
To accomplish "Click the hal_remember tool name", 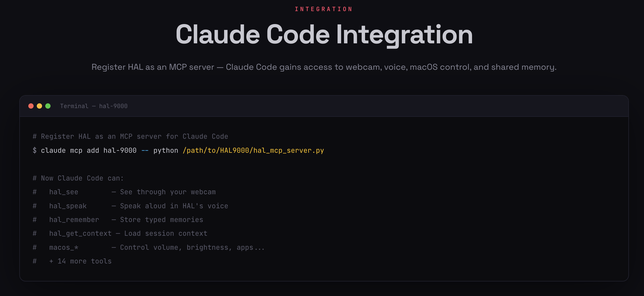I will [74, 220].
